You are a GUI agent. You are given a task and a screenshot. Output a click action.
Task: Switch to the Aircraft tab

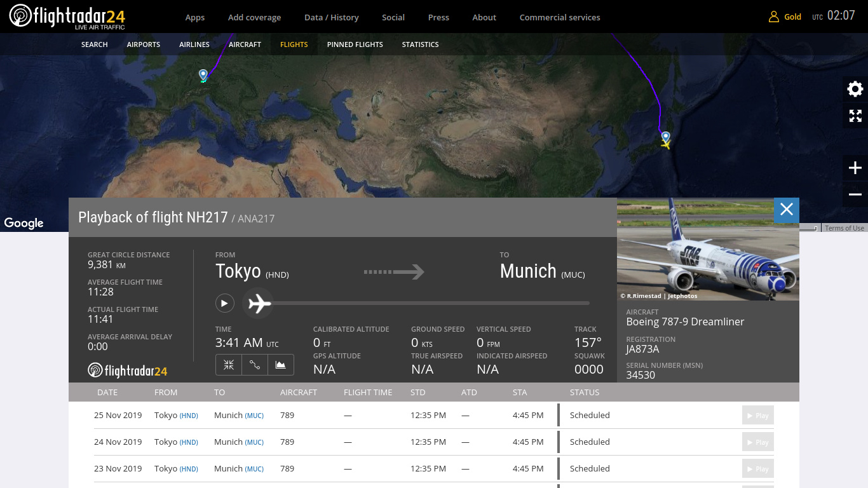click(245, 44)
